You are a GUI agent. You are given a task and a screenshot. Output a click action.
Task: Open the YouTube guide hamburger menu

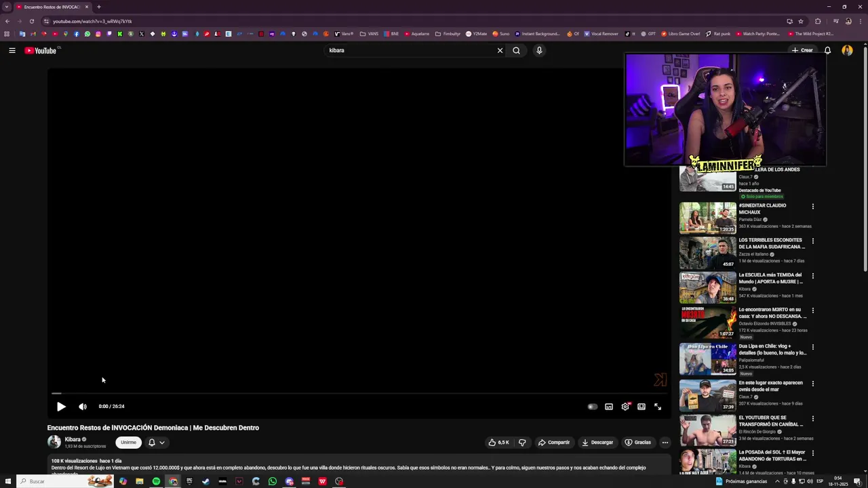(x=12, y=50)
